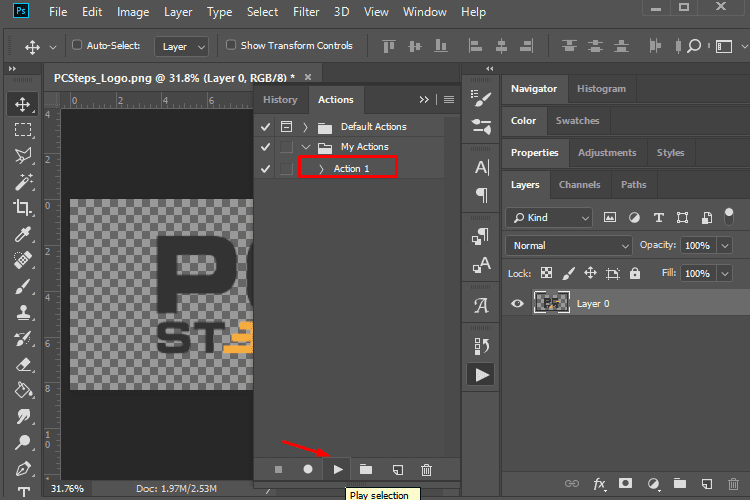Open the Window menu
750x500 pixels.
425,11
